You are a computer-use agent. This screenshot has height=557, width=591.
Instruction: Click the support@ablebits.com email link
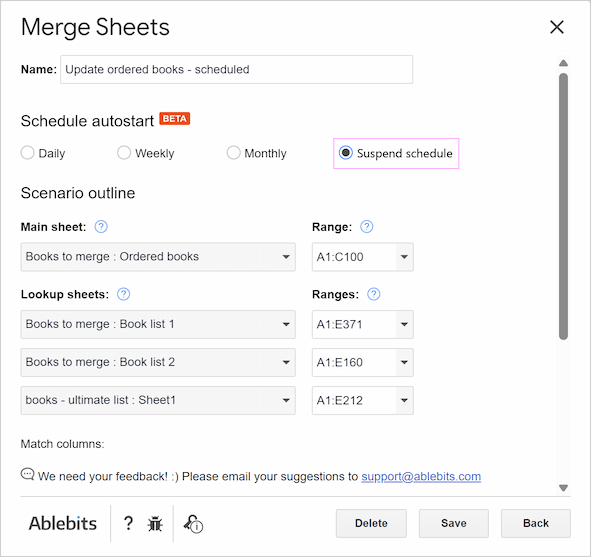421,477
